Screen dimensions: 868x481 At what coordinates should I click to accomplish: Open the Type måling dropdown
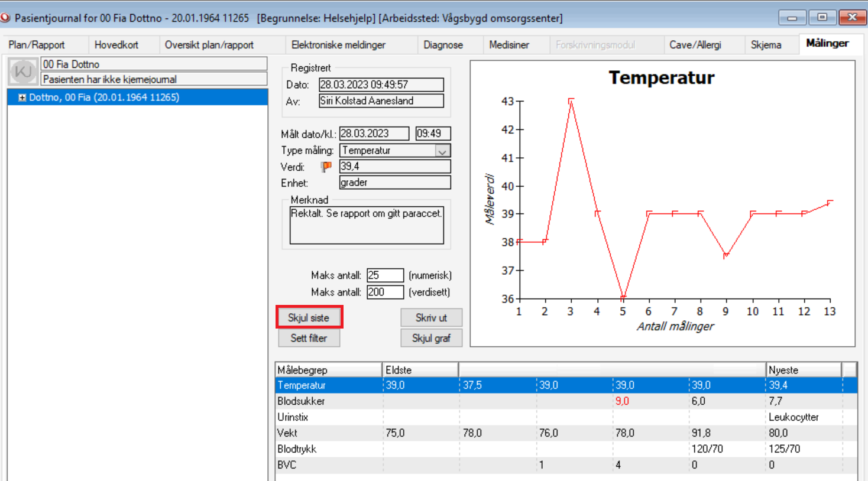(x=443, y=151)
